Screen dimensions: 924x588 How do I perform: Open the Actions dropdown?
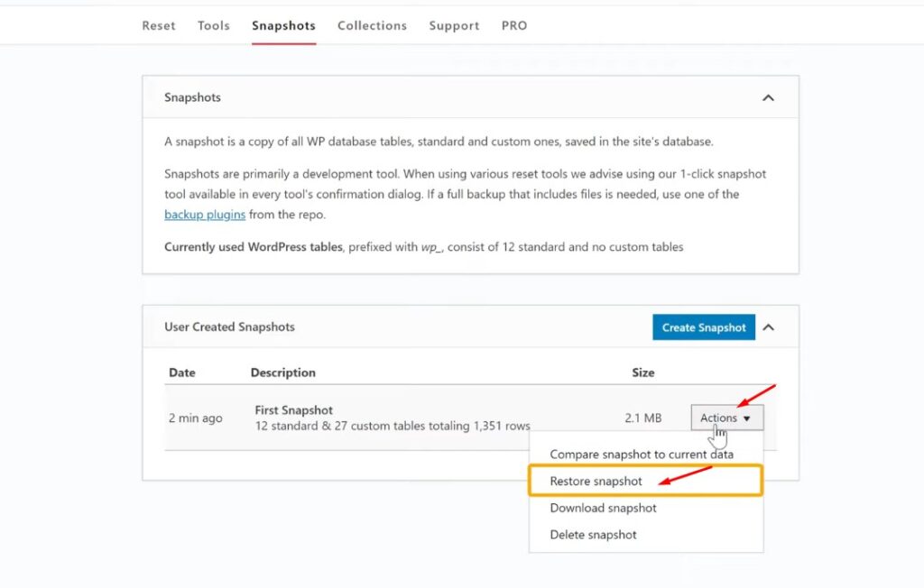(727, 417)
